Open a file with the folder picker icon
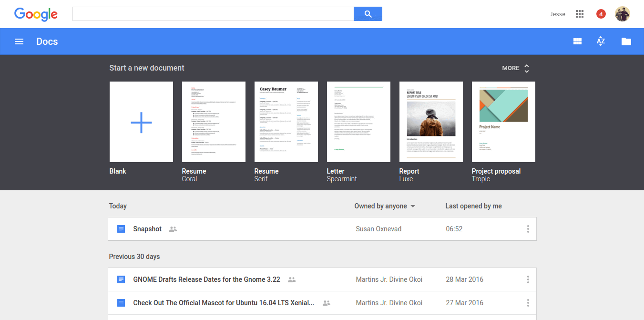644x320 pixels. point(626,41)
